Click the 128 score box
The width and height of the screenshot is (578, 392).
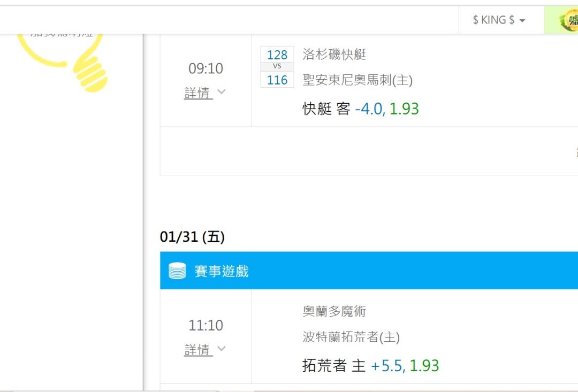click(x=277, y=55)
